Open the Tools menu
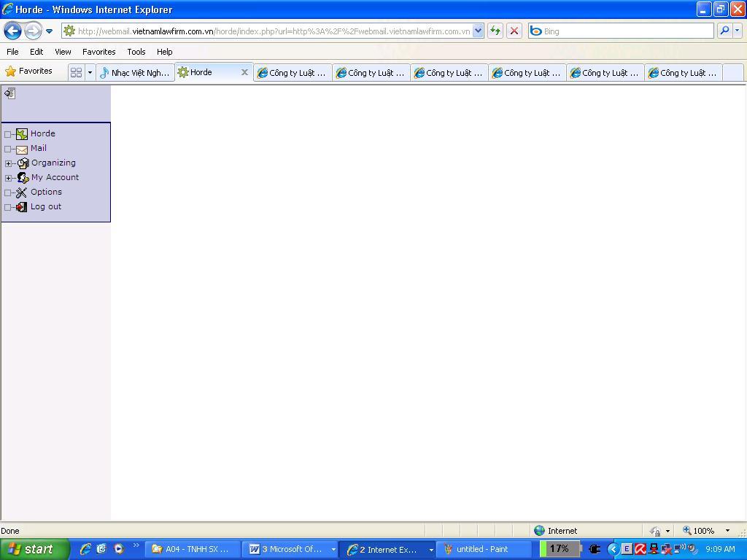The height and width of the screenshot is (560, 747). click(x=136, y=52)
